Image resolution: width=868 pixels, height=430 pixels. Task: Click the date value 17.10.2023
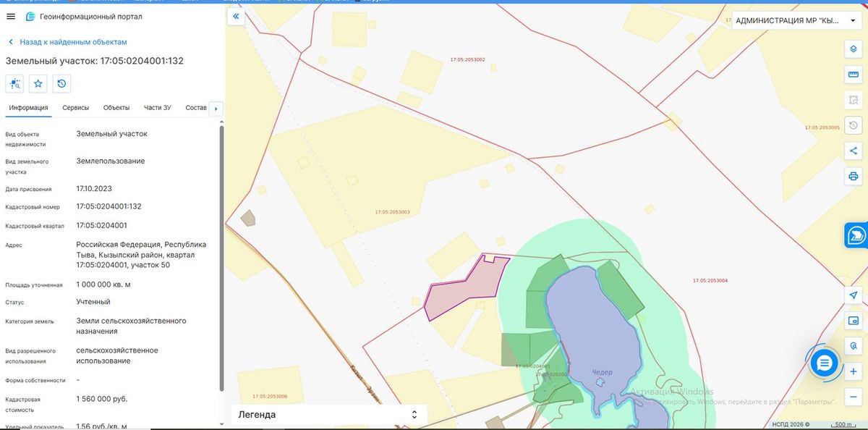(94, 188)
